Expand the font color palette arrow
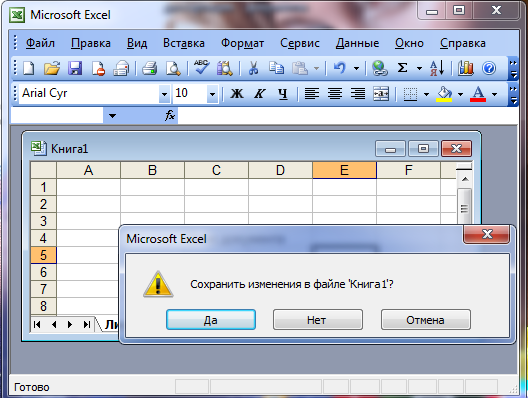The height and width of the screenshot is (398, 528). [495, 94]
